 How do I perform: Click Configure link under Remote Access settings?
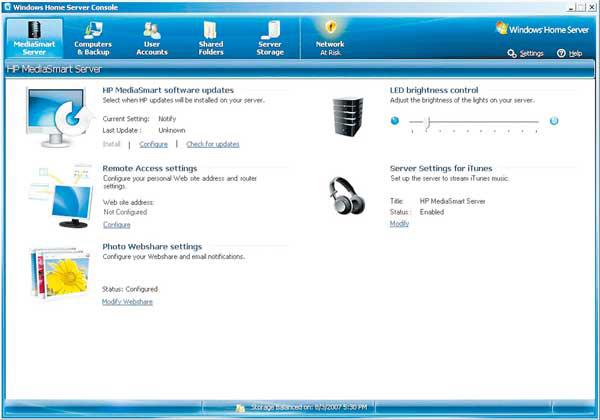[x=117, y=225]
